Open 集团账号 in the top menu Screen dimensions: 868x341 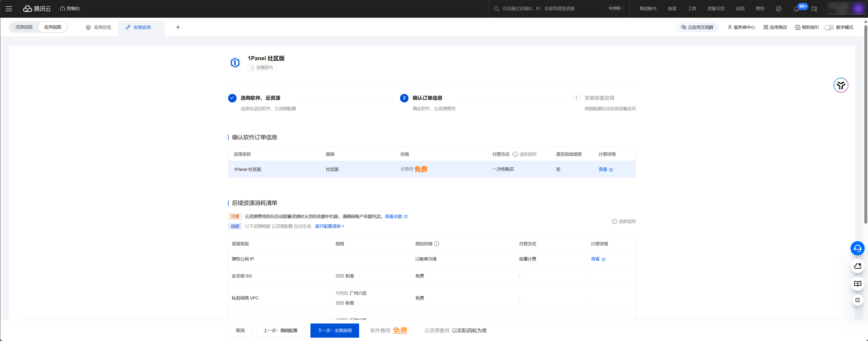648,9
